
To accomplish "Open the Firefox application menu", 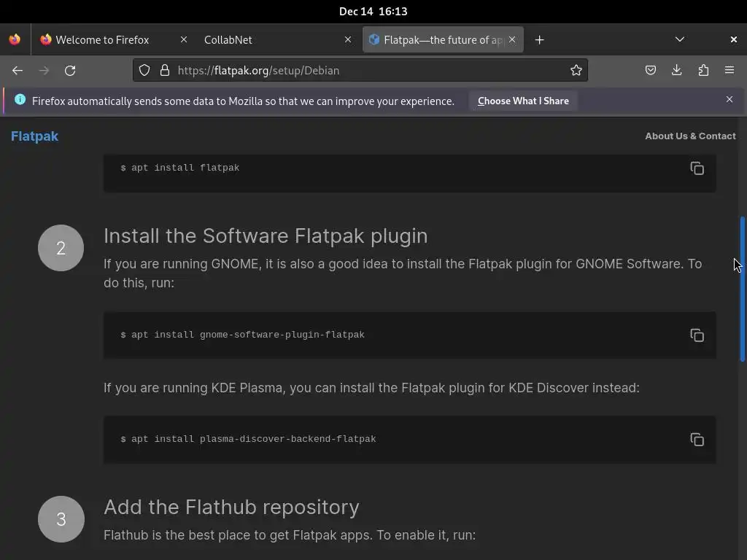I will (x=729, y=70).
